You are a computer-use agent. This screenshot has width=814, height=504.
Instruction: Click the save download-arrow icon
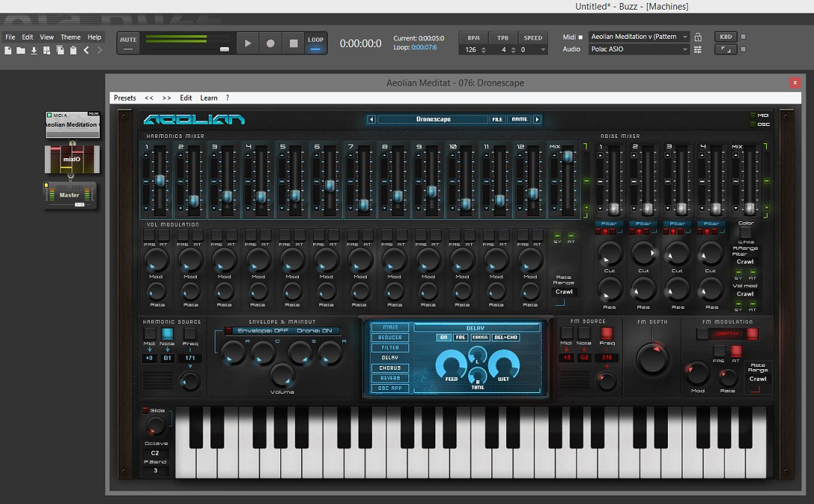point(34,51)
